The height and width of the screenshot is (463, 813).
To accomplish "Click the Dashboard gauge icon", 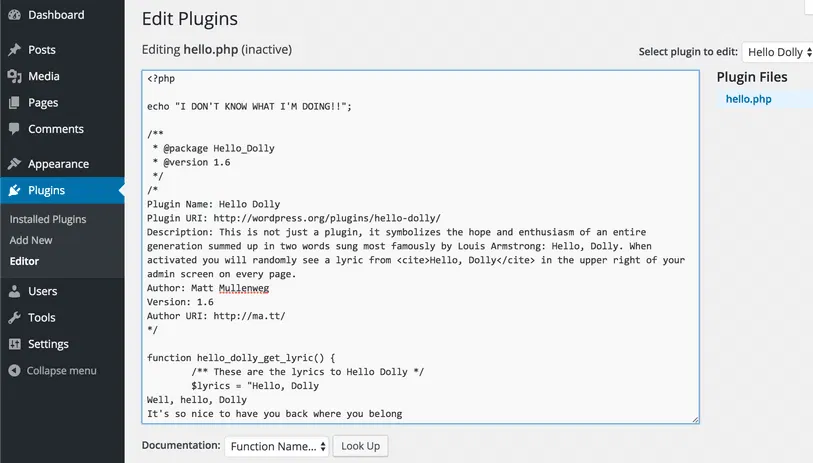I will pyautogui.click(x=15, y=15).
